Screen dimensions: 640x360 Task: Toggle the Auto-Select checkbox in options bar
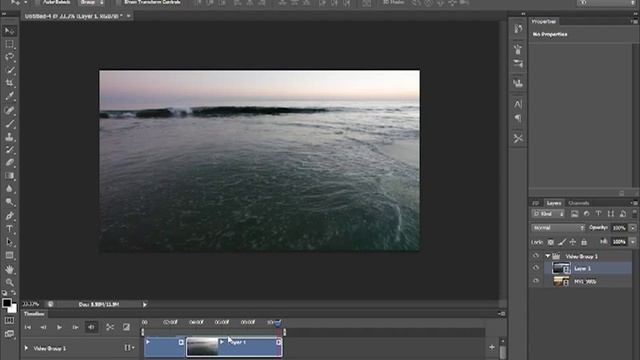(38, 2)
